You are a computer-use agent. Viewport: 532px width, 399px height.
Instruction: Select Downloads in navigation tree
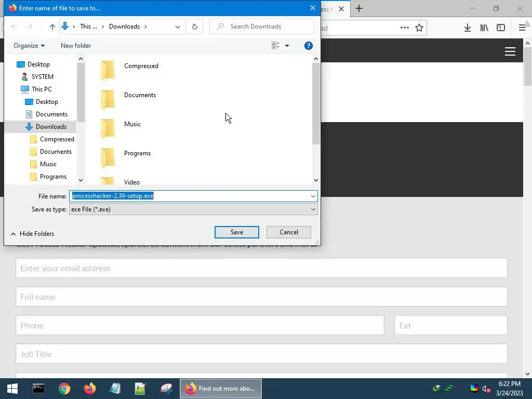pos(51,127)
